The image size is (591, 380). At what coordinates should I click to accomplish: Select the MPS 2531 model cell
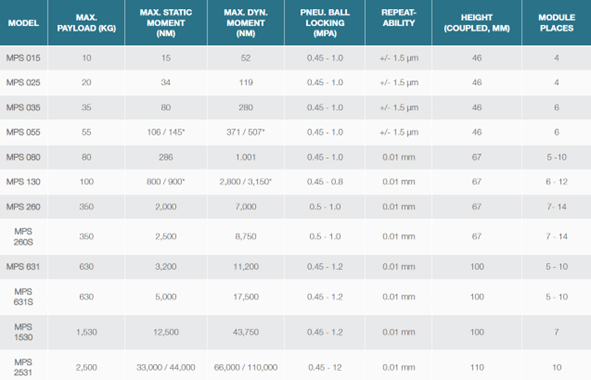(x=23, y=367)
